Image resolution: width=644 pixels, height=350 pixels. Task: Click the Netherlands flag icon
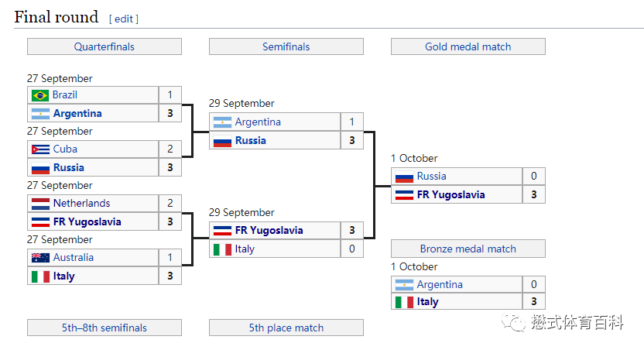(40, 204)
